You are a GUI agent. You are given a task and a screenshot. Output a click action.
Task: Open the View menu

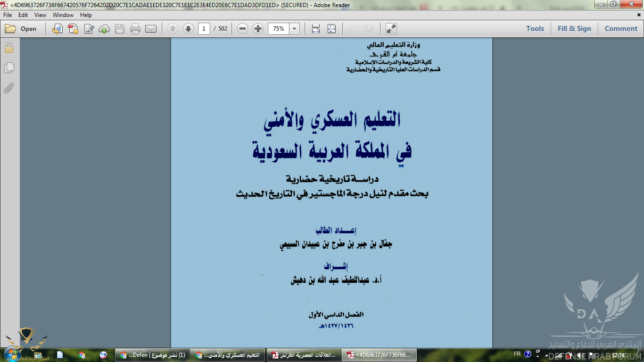pos(40,15)
